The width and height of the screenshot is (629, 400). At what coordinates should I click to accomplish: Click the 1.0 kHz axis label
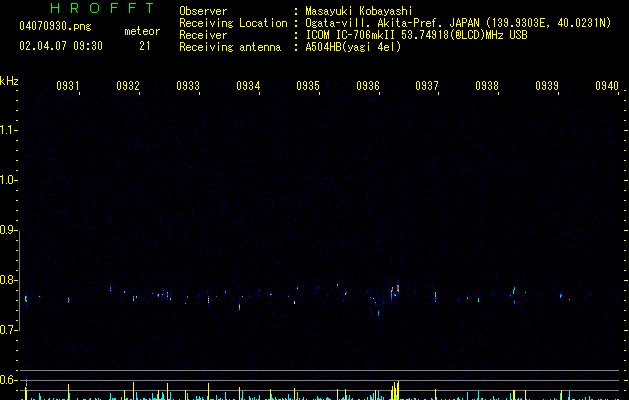click(8, 180)
